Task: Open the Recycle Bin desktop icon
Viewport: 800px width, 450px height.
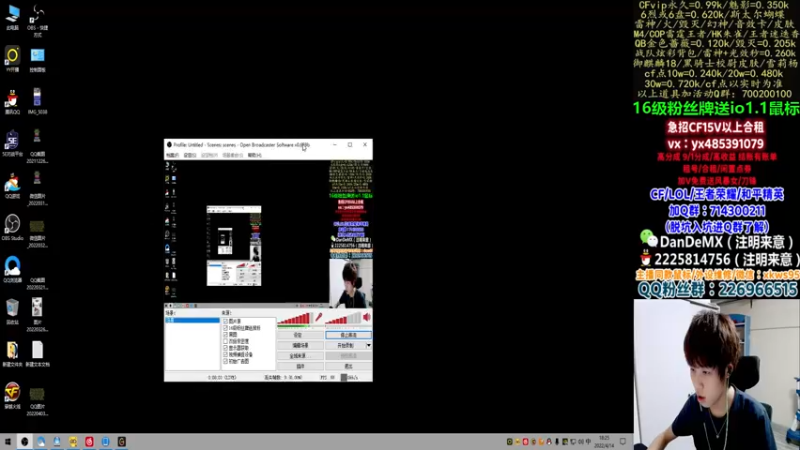Action: click(x=12, y=312)
